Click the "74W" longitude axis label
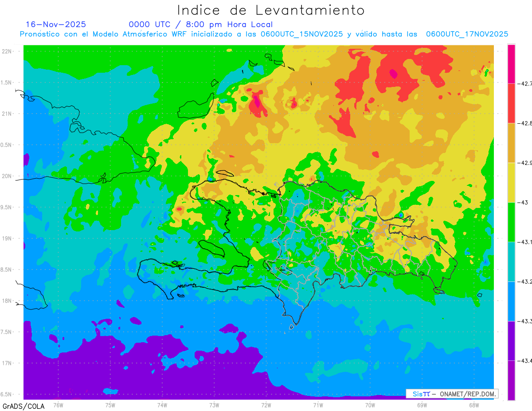Viewport: 532px width, 411px height. (162, 405)
